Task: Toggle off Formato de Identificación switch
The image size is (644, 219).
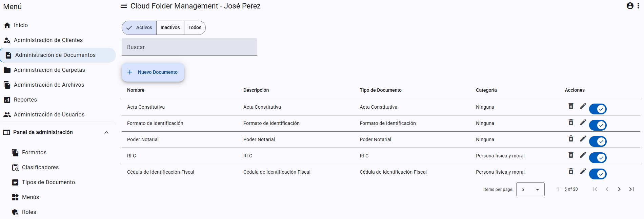Action: point(598,125)
